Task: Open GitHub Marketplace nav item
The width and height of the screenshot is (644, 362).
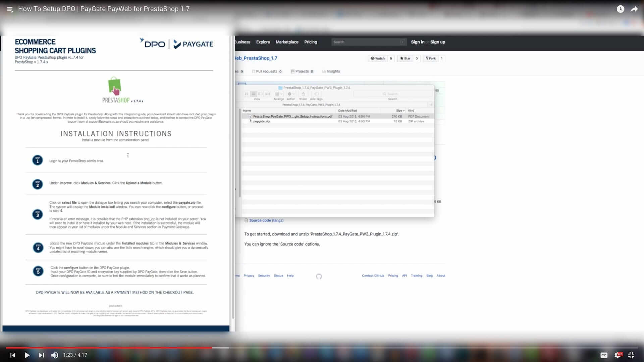Action: tap(287, 42)
